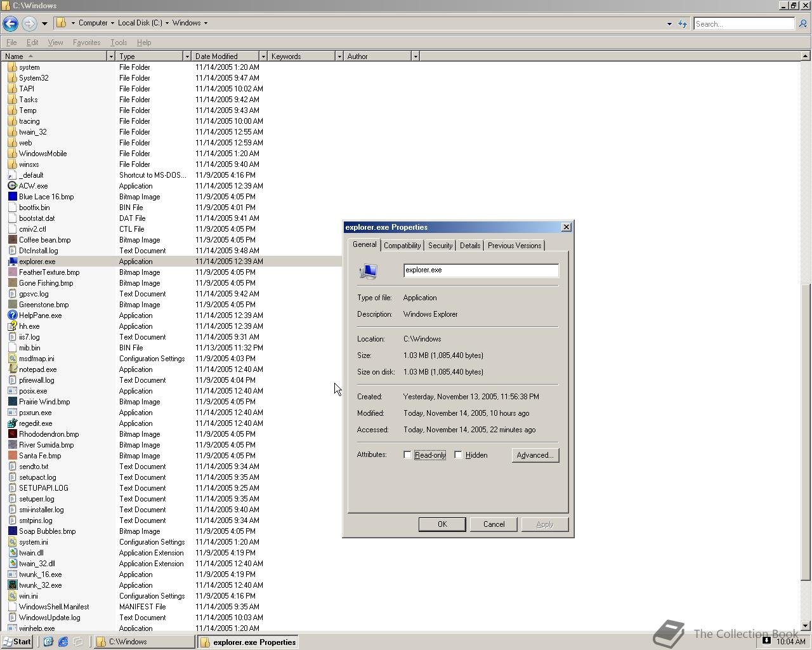Toggle the Read-only attribute checkbox

[x=407, y=455]
